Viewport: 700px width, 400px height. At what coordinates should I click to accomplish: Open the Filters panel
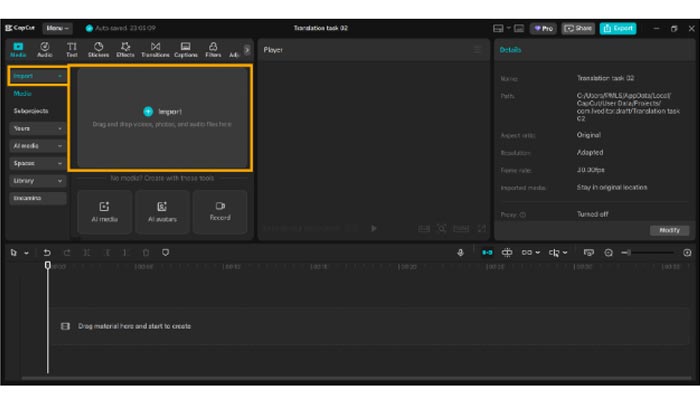tap(213, 49)
